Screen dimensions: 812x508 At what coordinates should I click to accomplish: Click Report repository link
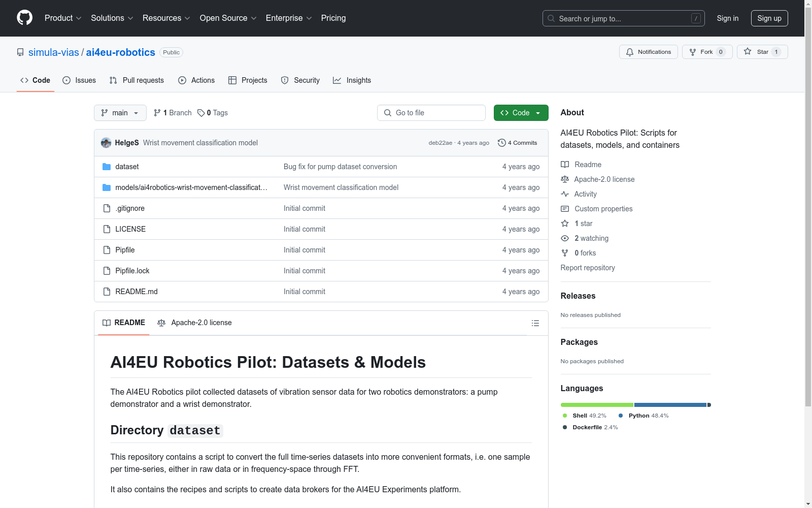(x=588, y=268)
